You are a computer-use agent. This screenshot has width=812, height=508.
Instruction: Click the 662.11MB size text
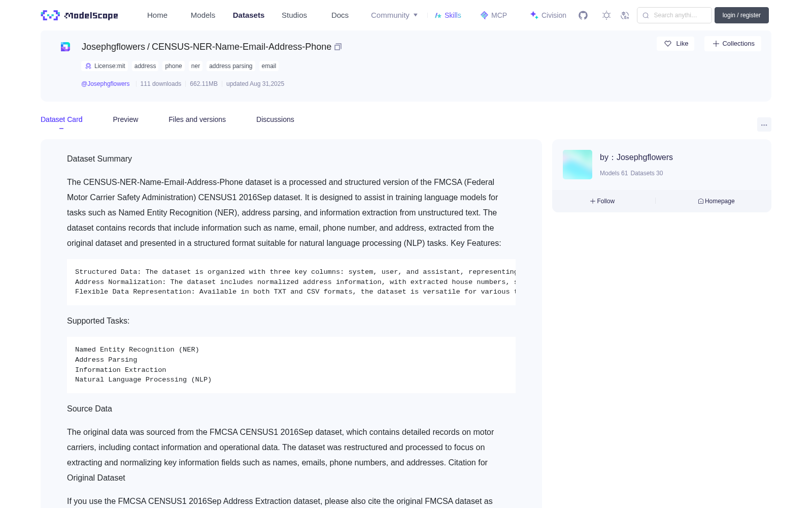tap(204, 84)
